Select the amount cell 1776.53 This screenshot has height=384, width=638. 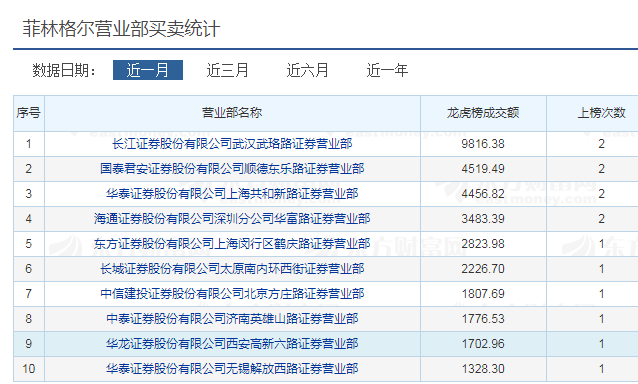coord(483,319)
